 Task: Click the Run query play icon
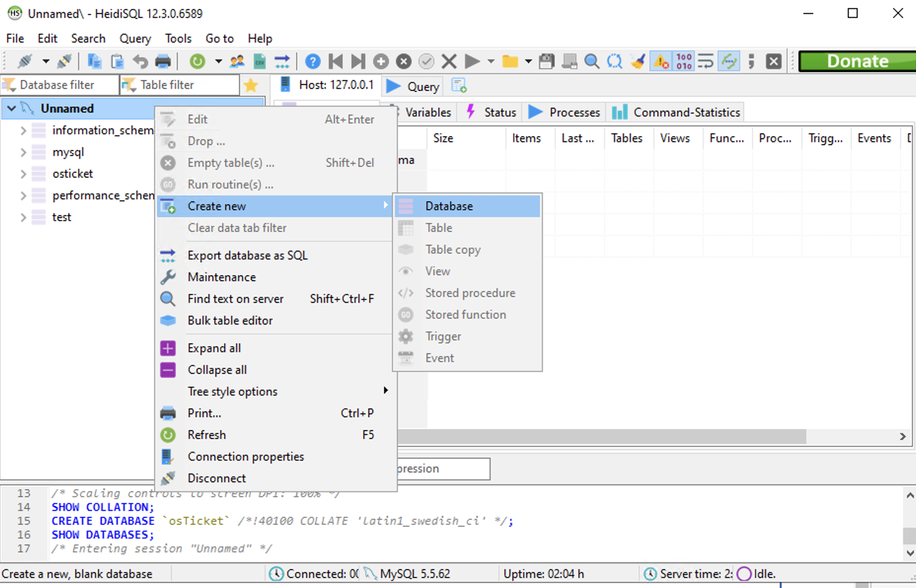point(472,61)
